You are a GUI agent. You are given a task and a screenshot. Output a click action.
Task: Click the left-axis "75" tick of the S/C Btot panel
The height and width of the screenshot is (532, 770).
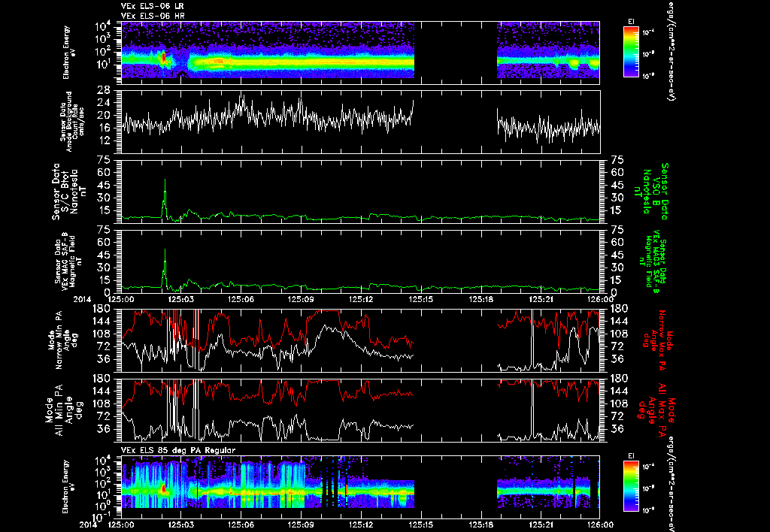tap(105, 160)
